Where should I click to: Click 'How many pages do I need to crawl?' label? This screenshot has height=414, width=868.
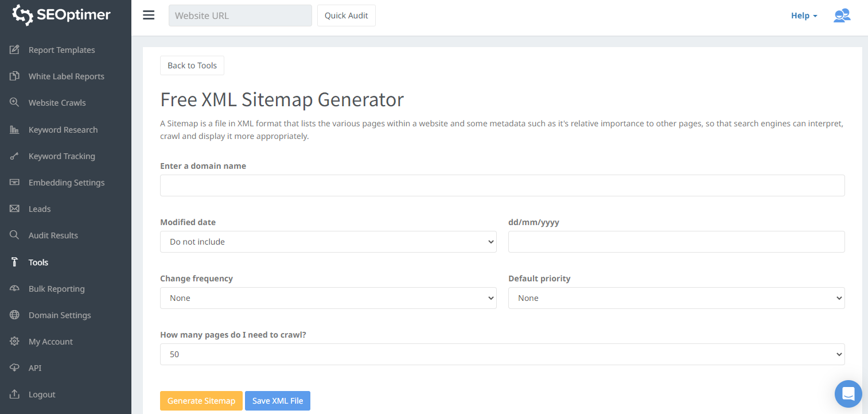click(233, 335)
